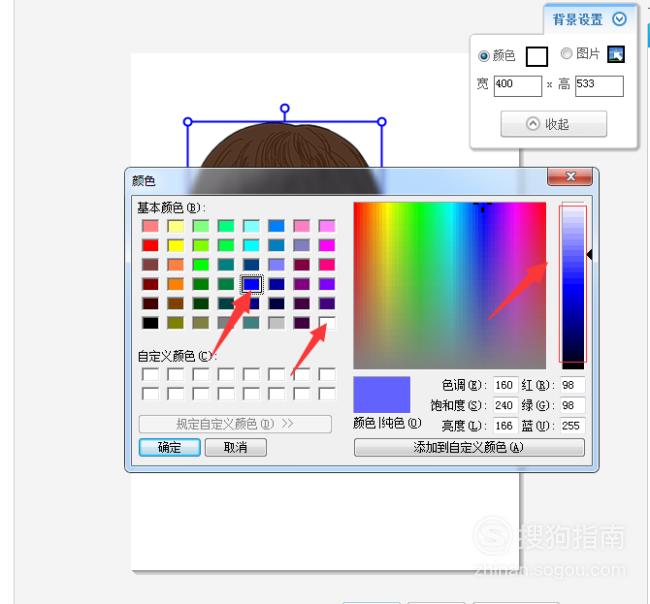
Task: Click 确定 to confirm color
Action: (x=170, y=447)
